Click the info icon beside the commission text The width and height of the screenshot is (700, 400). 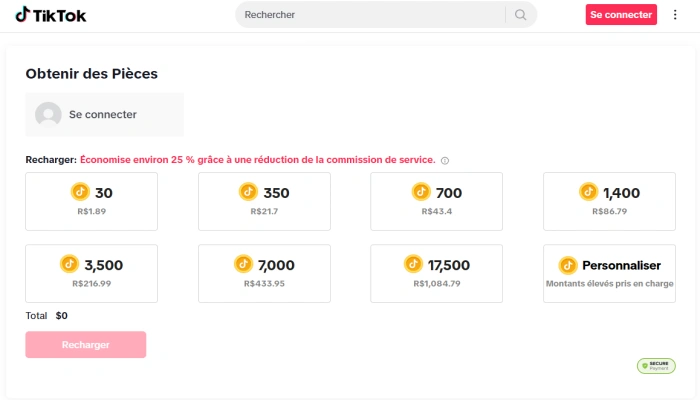point(445,160)
